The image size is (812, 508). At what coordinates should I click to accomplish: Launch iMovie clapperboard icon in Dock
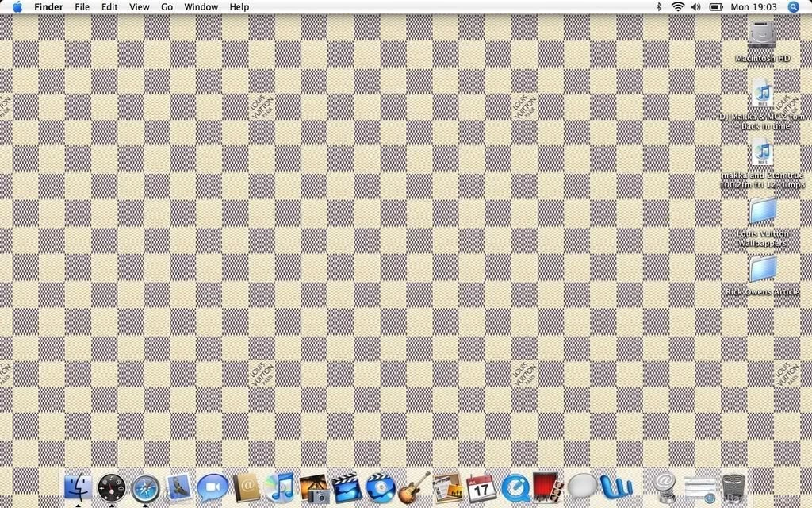tap(347, 488)
